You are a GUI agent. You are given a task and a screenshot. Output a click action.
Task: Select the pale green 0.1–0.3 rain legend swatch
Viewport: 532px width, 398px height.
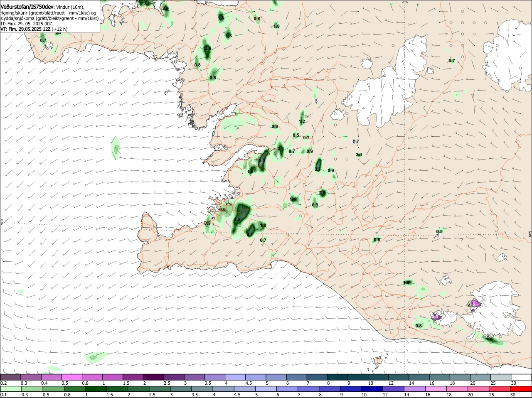10,389
